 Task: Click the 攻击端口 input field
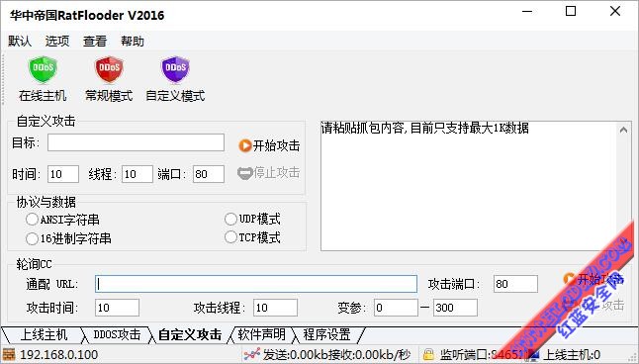515,284
